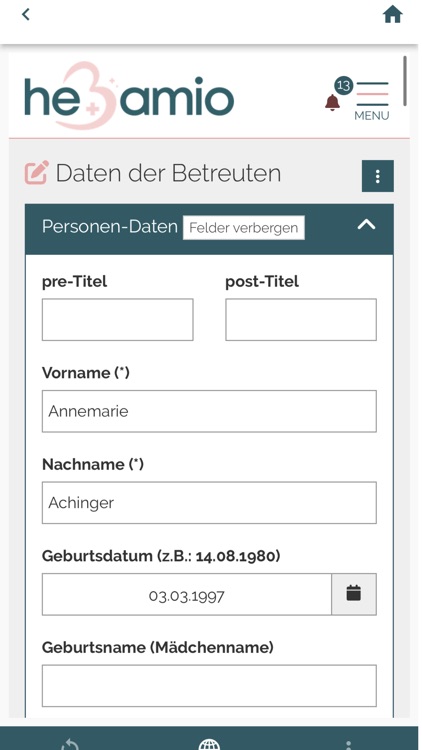Open the calendar date picker icon

click(354, 595)
